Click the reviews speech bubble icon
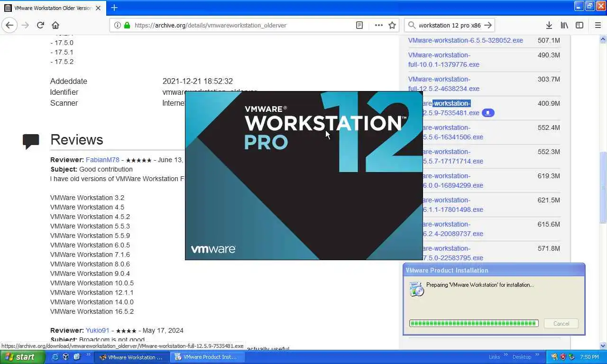This screenshot has width=607, height=364. pos(31,141)
